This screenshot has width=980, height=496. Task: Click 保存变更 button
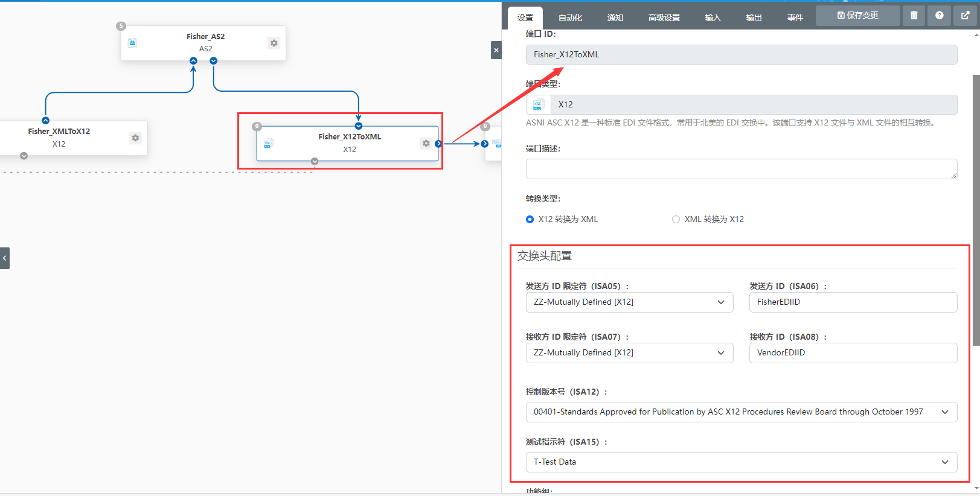tap(857, 16)
